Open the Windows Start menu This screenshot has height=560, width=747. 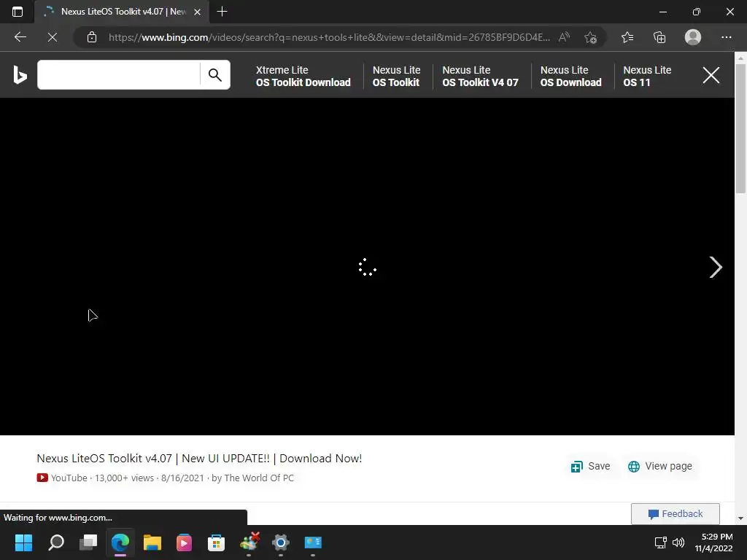pos(23,542)
